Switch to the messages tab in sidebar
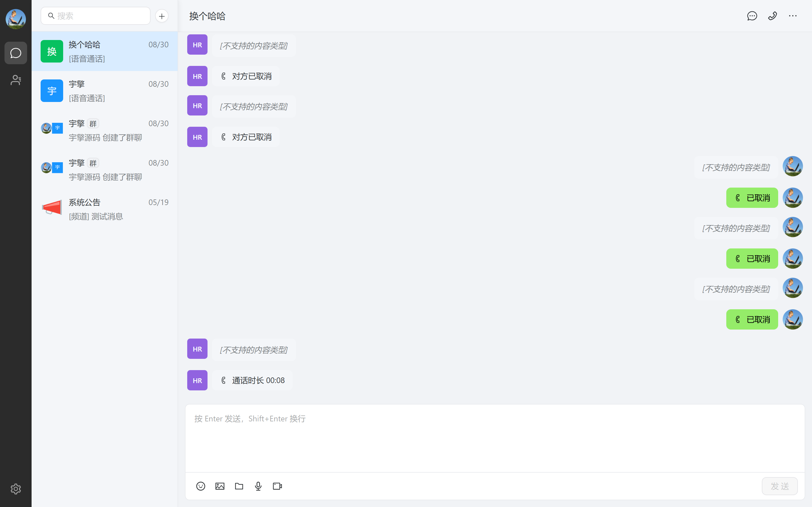 (16, 53)
